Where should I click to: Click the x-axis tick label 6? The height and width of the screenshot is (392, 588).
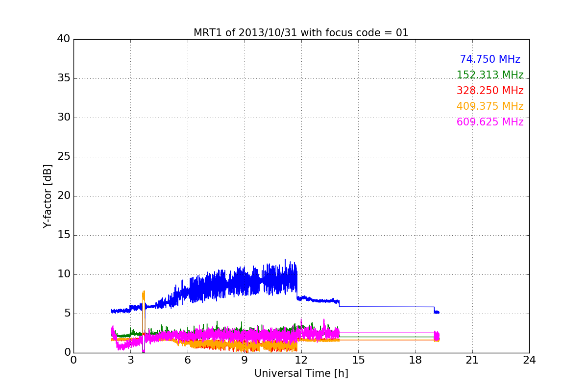pos(188,360)
